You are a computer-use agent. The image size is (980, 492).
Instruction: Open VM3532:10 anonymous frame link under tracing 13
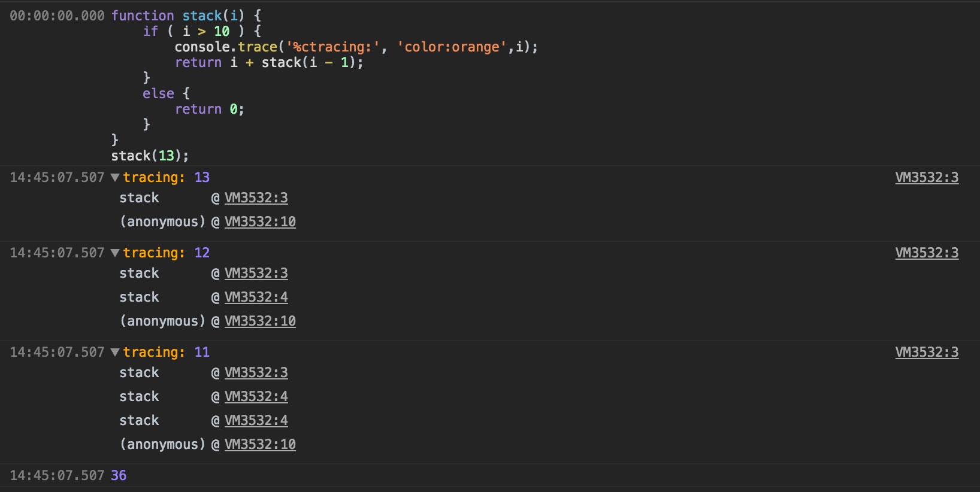point(260,222)
